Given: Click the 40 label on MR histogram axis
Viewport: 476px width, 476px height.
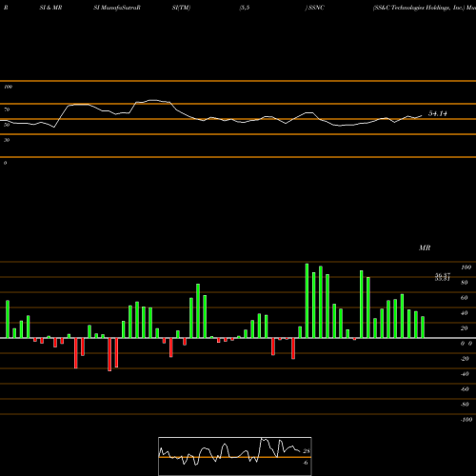Looking at the screenshot, I should [x=465, y=313].
